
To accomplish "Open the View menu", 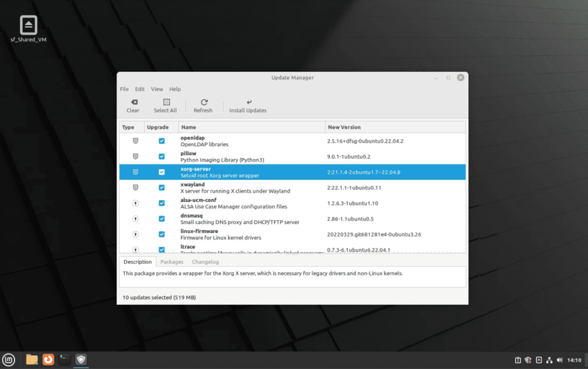I will point(157,89).
